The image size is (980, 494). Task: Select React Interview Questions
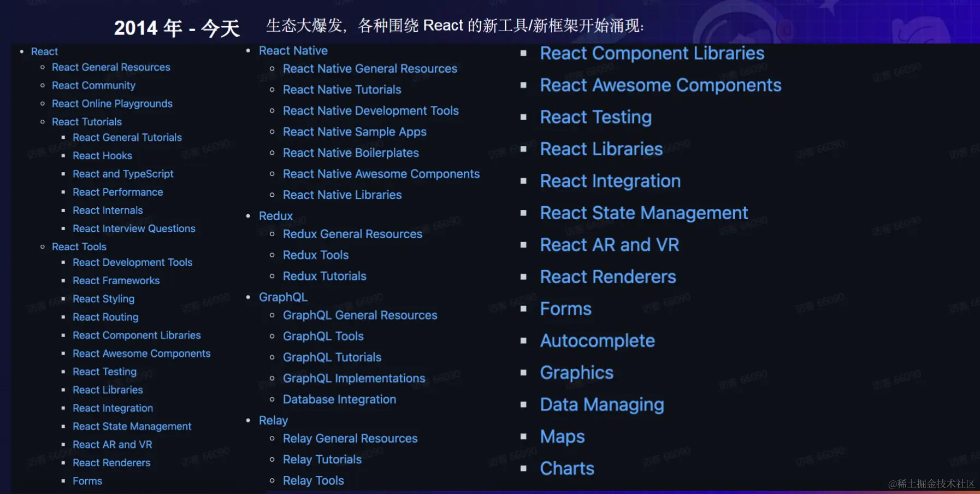[134, 228]
